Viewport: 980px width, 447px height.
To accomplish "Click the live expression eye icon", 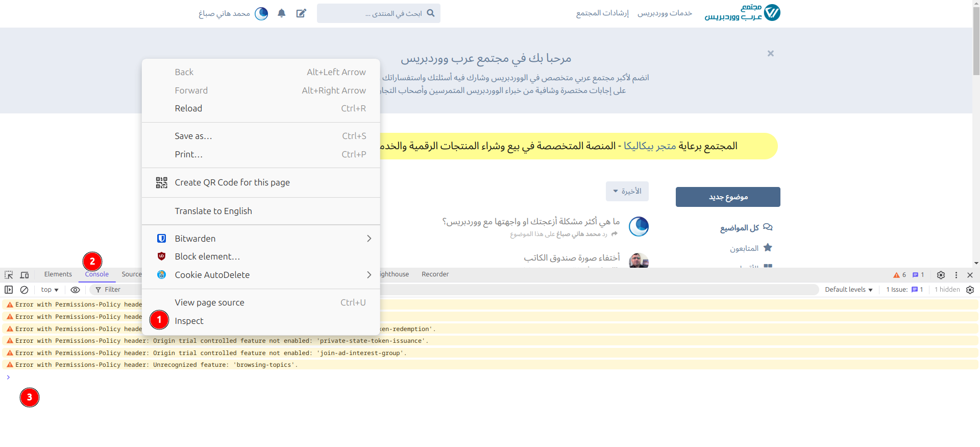I will pyautogui.click(x=75, y=290).
